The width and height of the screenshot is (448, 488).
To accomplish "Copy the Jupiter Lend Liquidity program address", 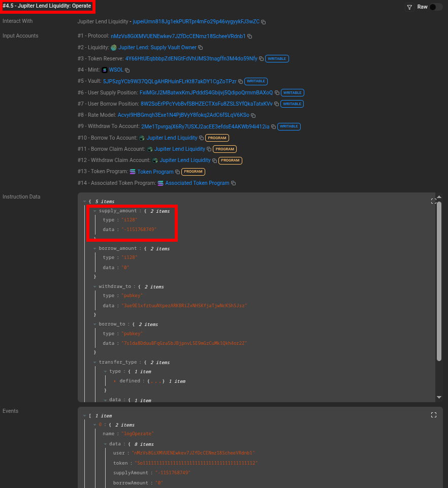I will 264,22.
